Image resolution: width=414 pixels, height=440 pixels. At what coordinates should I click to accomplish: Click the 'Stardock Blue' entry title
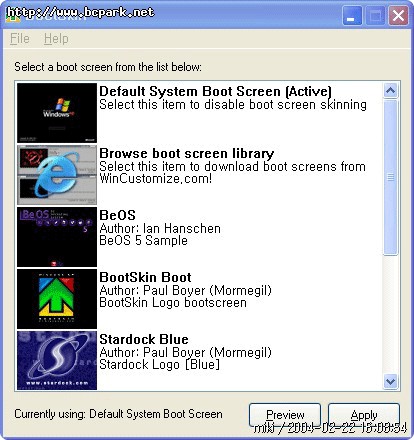pyautogui.click(x=144, y=339)
